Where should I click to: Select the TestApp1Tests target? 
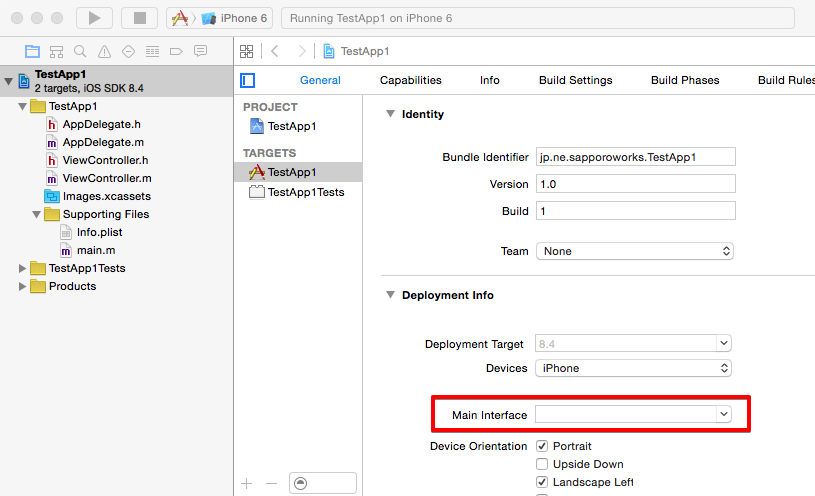pos(298,192)
